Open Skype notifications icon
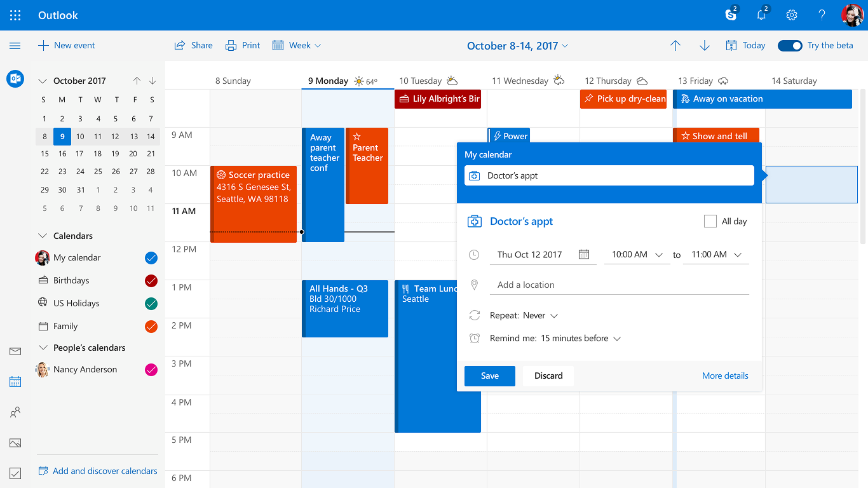 732,15
